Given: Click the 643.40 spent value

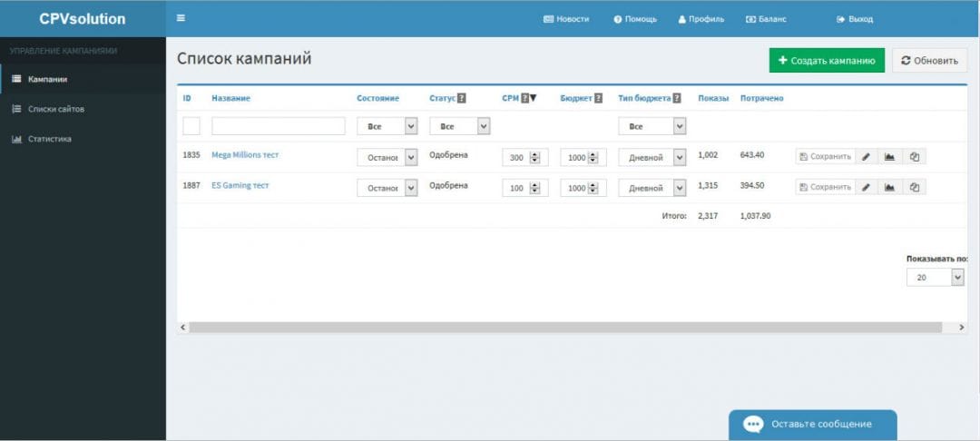Looking at the screenshot, I should click(x=752, y=155).
